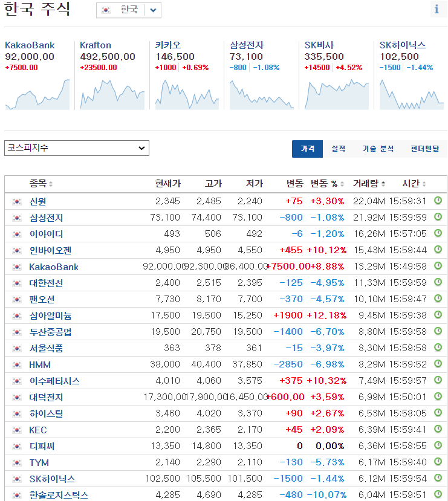This screenshot has height=501, width=448.
Task: Open Krafton card in top carousel
Action: (x=96, y=45)
